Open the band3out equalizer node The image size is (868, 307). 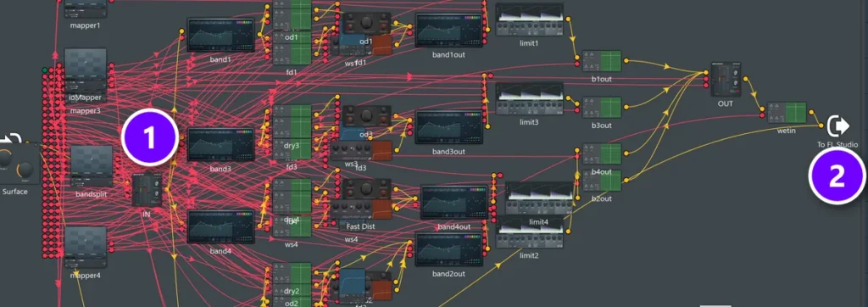pos(448,128)
